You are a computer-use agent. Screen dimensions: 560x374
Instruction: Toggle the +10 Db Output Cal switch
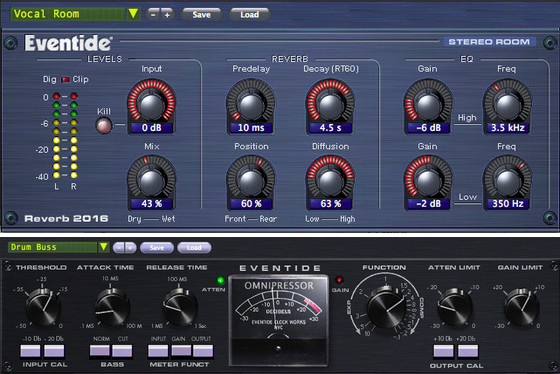tap(444, 351)
